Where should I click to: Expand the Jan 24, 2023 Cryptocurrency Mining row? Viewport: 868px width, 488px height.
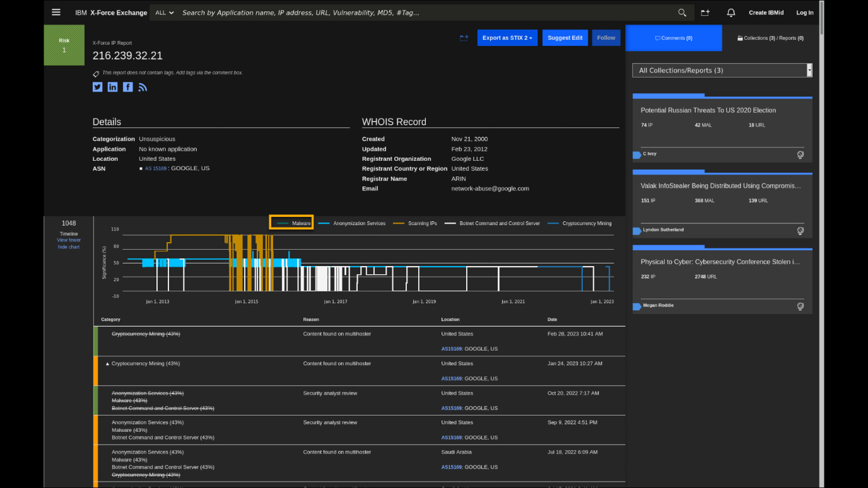[107, 364]
